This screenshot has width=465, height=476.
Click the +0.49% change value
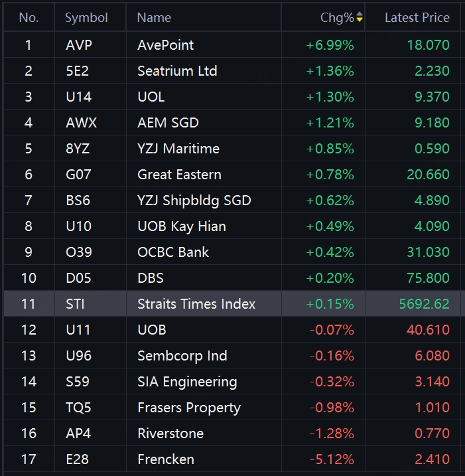[x=330, y=226]
